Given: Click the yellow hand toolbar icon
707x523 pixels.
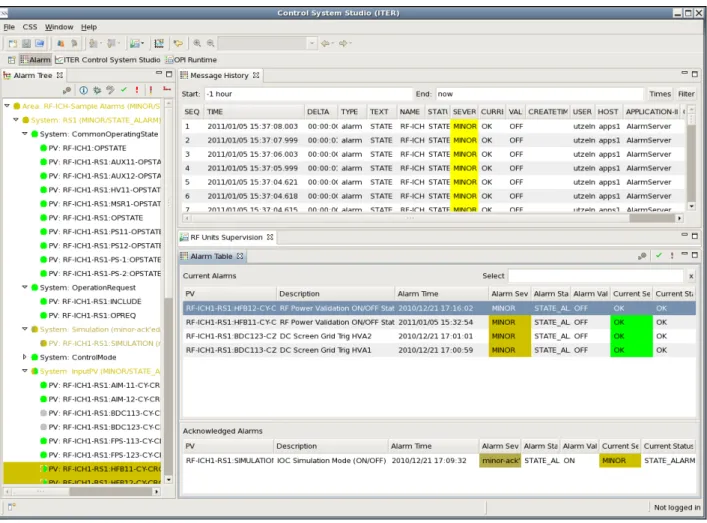Looking at the screenshot, I should [x=178, y=43].
